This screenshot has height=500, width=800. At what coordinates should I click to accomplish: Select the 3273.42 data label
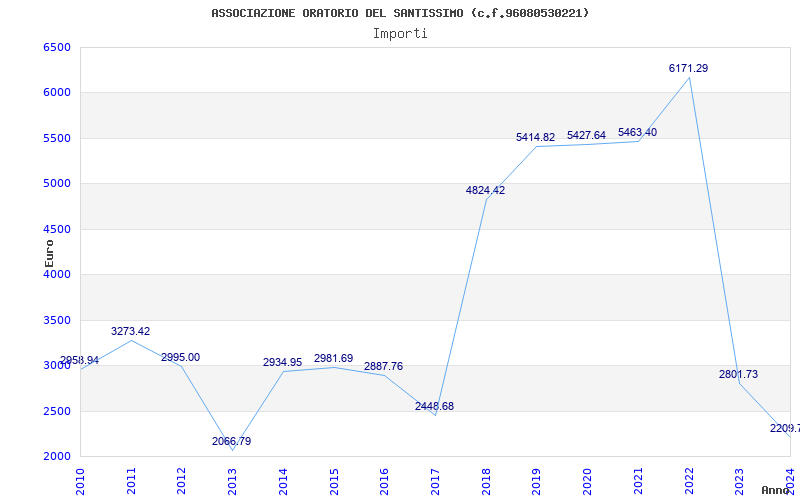(x=131, y=332)
